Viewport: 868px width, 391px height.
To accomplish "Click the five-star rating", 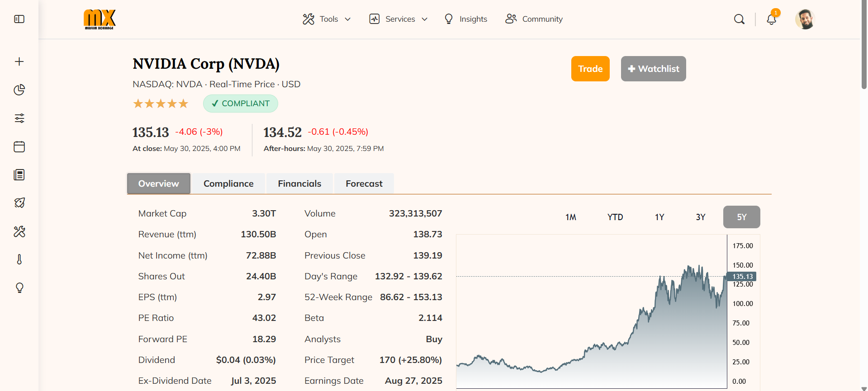I will pos(161,104).
